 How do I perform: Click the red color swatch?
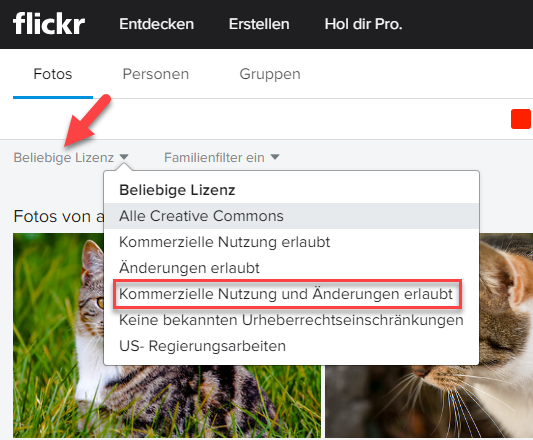pyautogui.click(x=521, y=119)
